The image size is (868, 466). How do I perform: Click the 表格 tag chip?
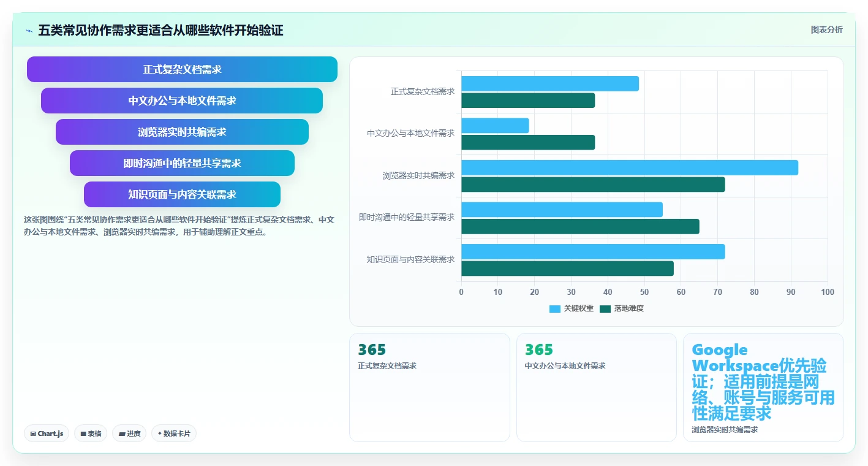point(91,434)
